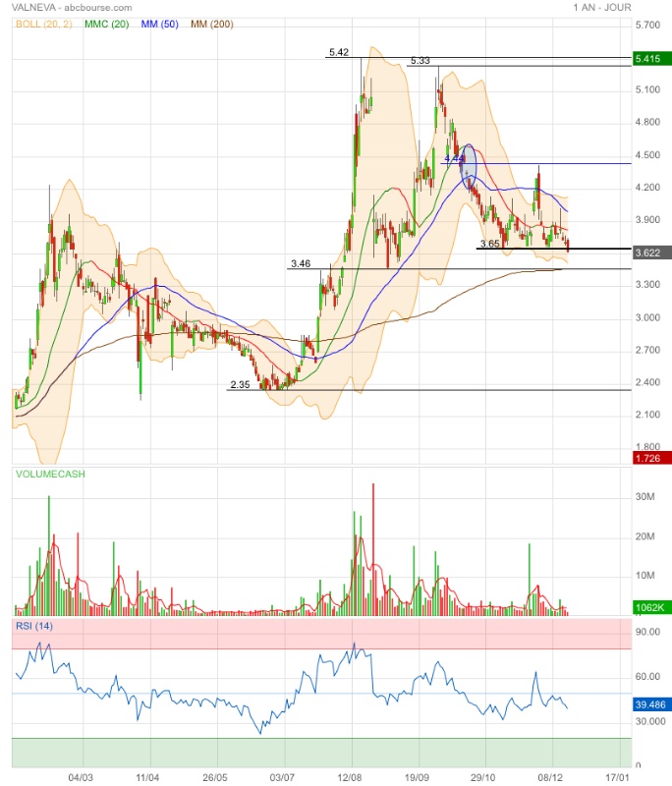This screenshot has height=786, width=672.
Task: Click the blue 39.486 RSI value tag
Action: click(652, 704)
